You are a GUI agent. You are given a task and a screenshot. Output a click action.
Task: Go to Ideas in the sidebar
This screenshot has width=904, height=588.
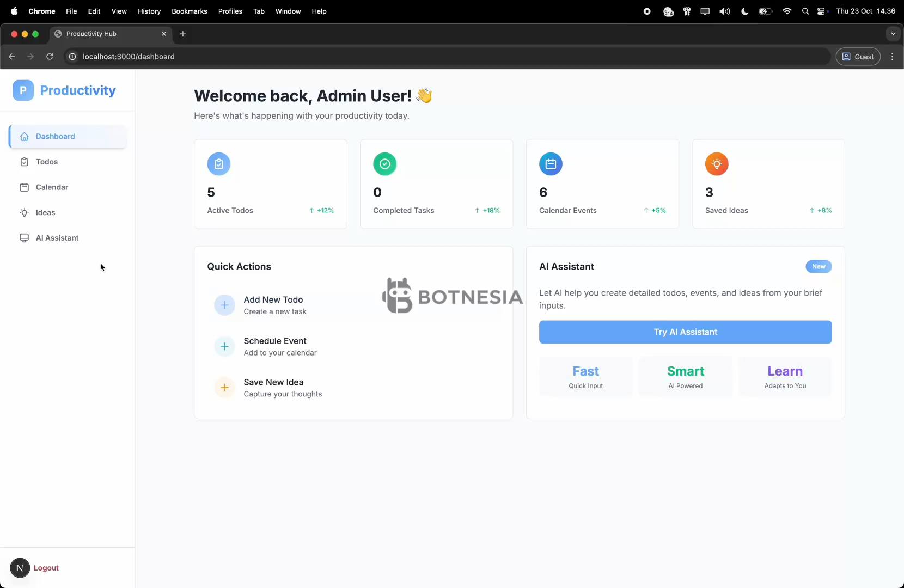click(68, 213)
